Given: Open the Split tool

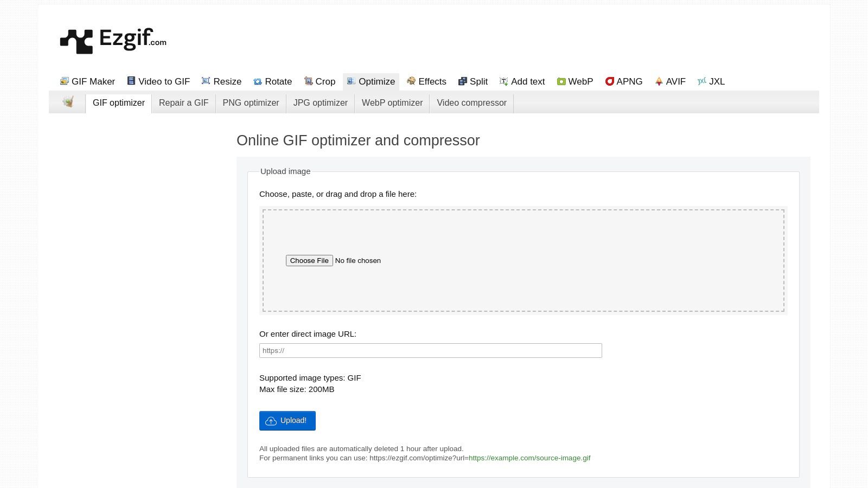Looking at the screenshot, I should [473, 81].
